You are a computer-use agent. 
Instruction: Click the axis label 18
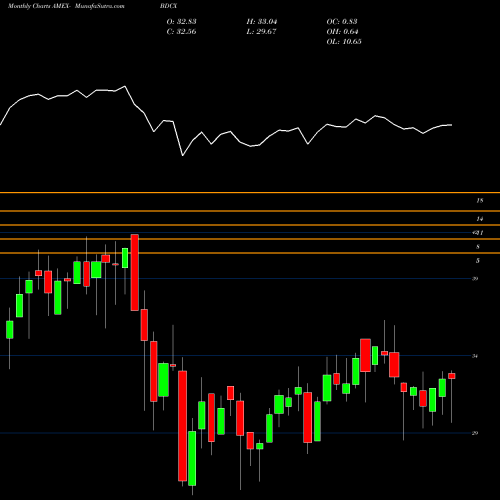pyautogui.click(x=480, y=201)
